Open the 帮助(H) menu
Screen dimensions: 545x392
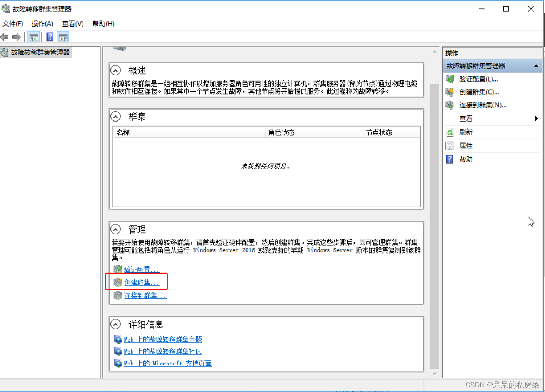[103, 24]
